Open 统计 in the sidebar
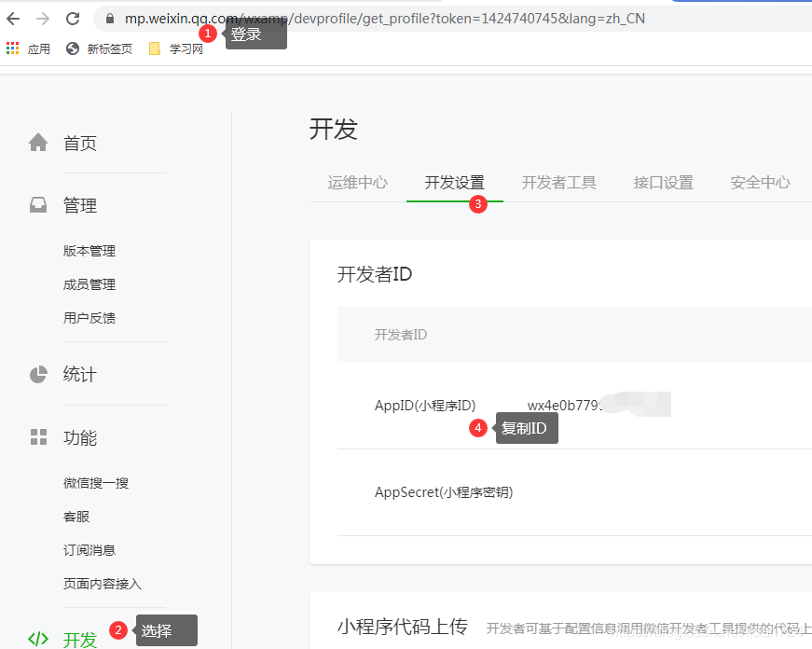The width and height of the screenshot is (812, 649). [x=80, y=374]
